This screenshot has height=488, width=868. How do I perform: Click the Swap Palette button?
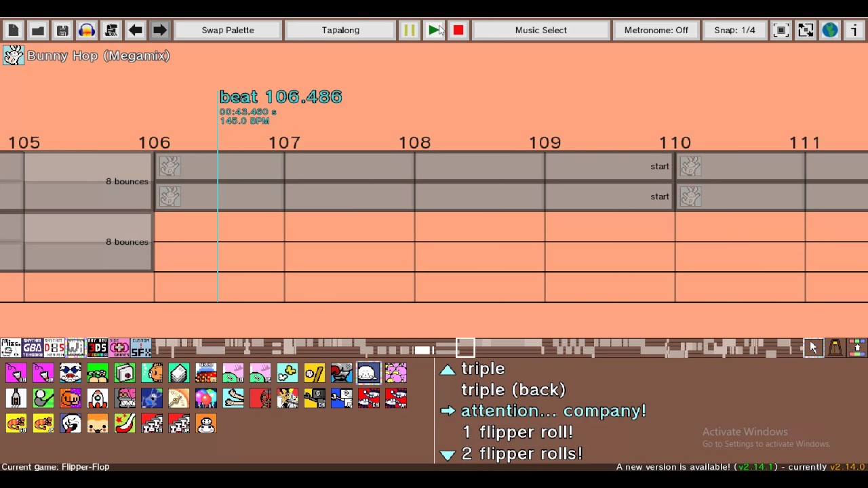point(228,30)
